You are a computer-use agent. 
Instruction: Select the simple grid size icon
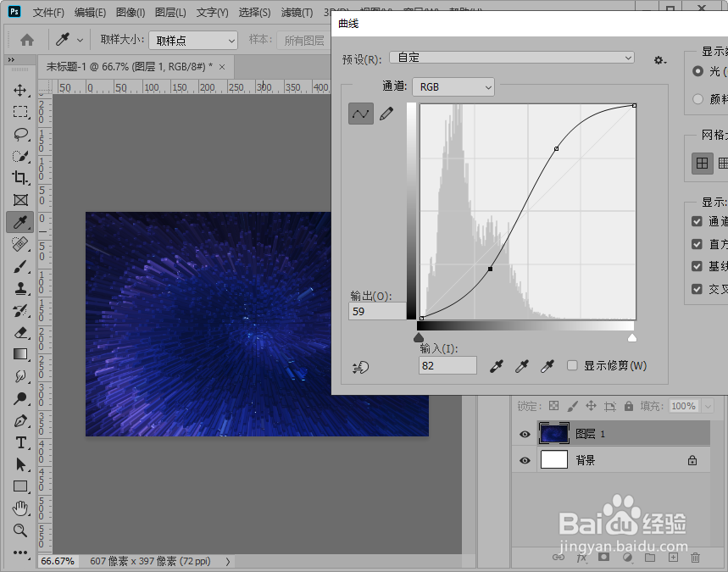point(702,164)
